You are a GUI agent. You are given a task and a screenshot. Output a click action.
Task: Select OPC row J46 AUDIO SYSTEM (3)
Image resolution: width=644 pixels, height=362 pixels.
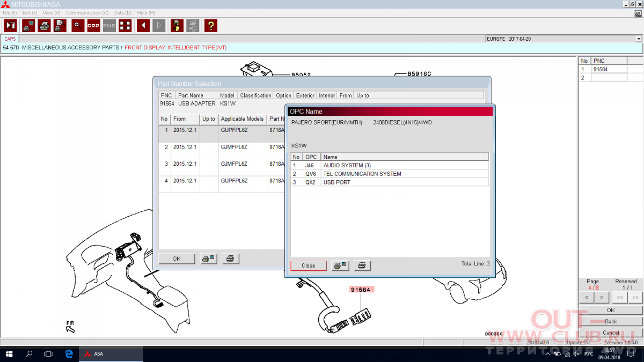coord(390,165)
